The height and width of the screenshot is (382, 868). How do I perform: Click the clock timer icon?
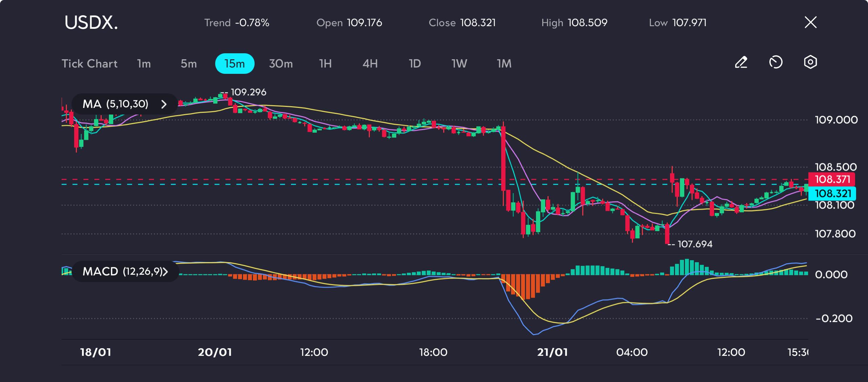(776, 63)
